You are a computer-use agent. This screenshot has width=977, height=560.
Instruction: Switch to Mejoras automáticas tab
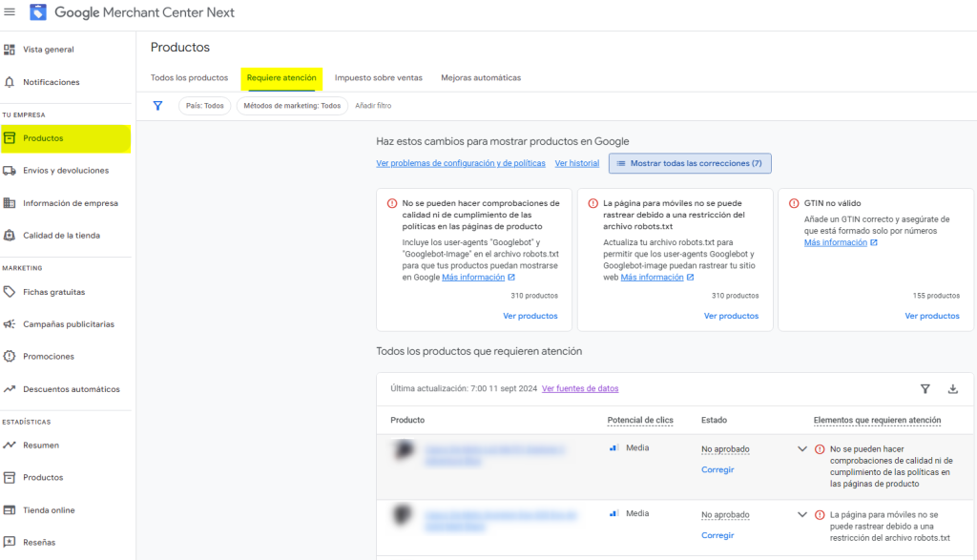481,77
